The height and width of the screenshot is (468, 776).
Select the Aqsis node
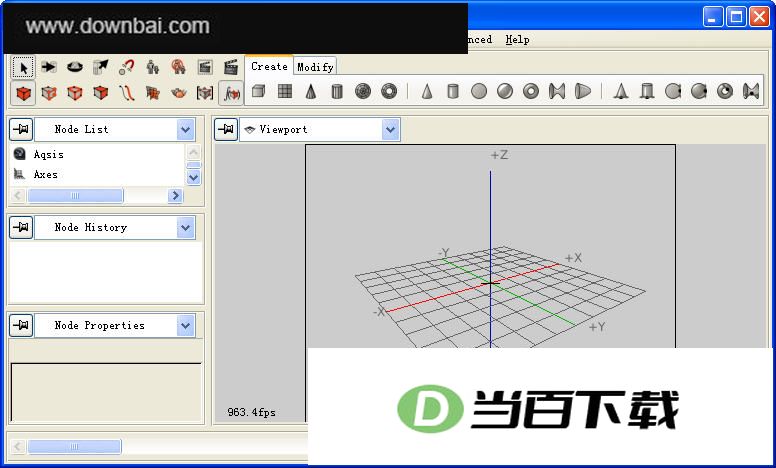(x=48, y=154)
